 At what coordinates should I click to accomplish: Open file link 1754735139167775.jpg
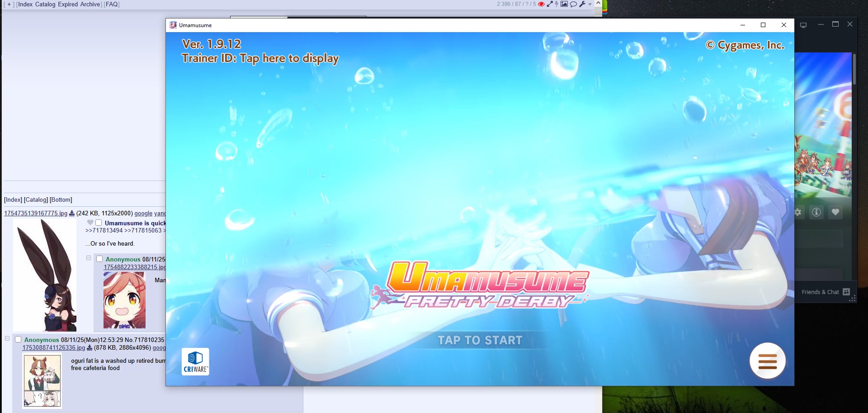coord(36,213)
